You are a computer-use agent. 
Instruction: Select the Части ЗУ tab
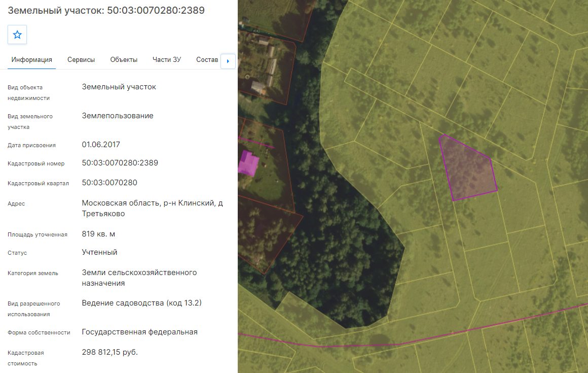167,60
